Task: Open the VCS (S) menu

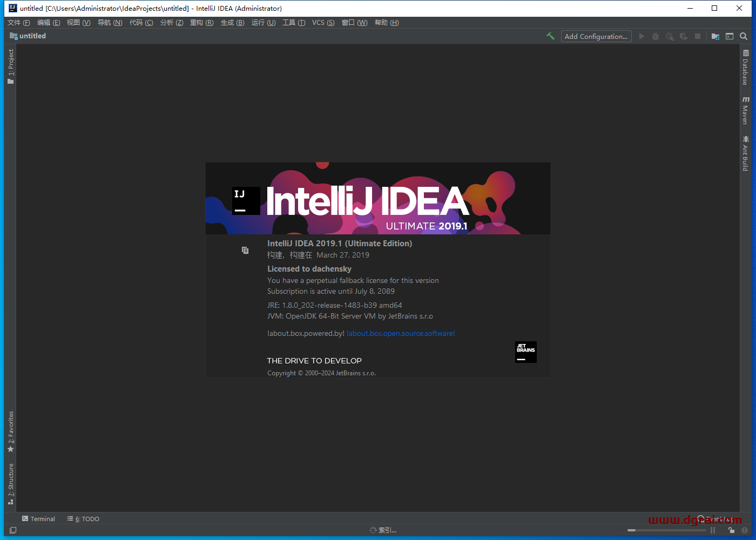Action: click(323, 22)
